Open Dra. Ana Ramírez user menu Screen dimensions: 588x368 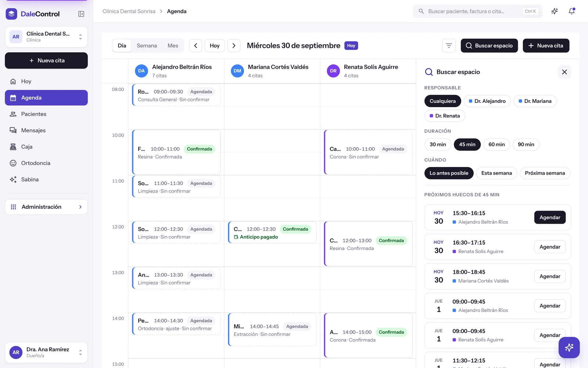(x=46, y=353)
